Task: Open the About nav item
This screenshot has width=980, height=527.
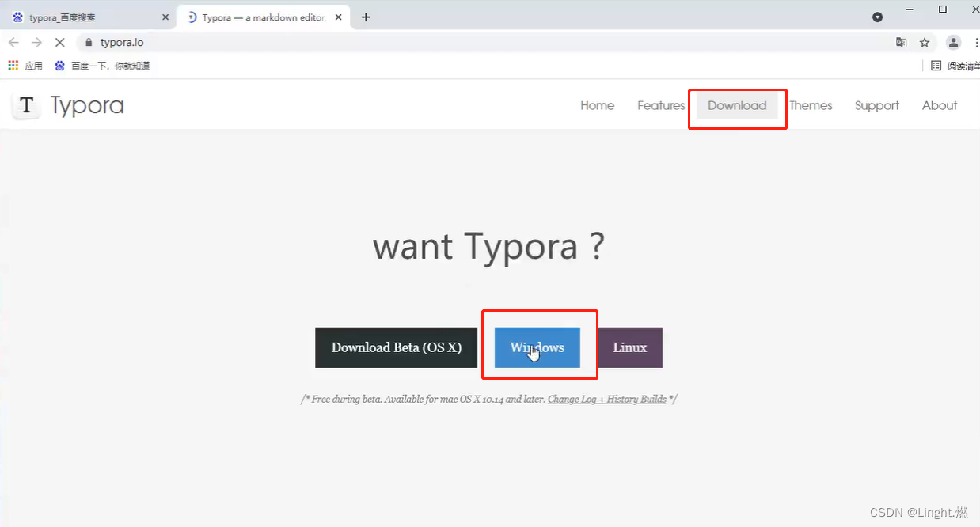Action: (x=940, y=105)
